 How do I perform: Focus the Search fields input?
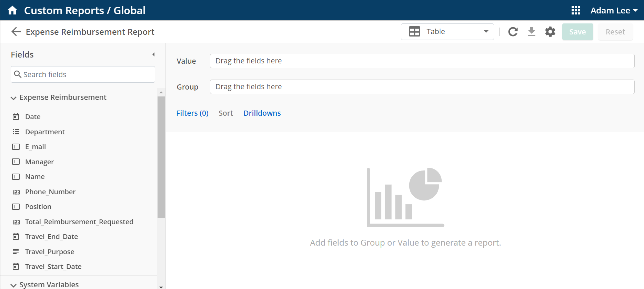click(83, 74)
